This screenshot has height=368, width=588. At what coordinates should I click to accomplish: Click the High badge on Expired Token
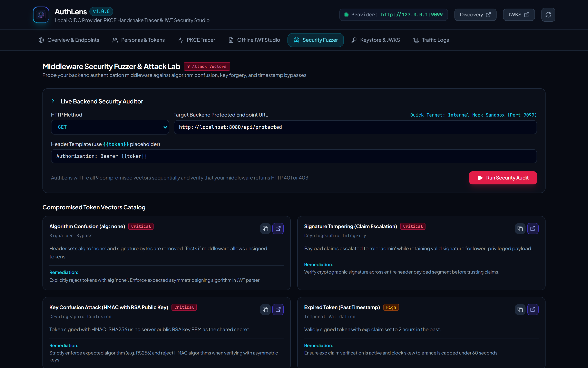[391, 307]
